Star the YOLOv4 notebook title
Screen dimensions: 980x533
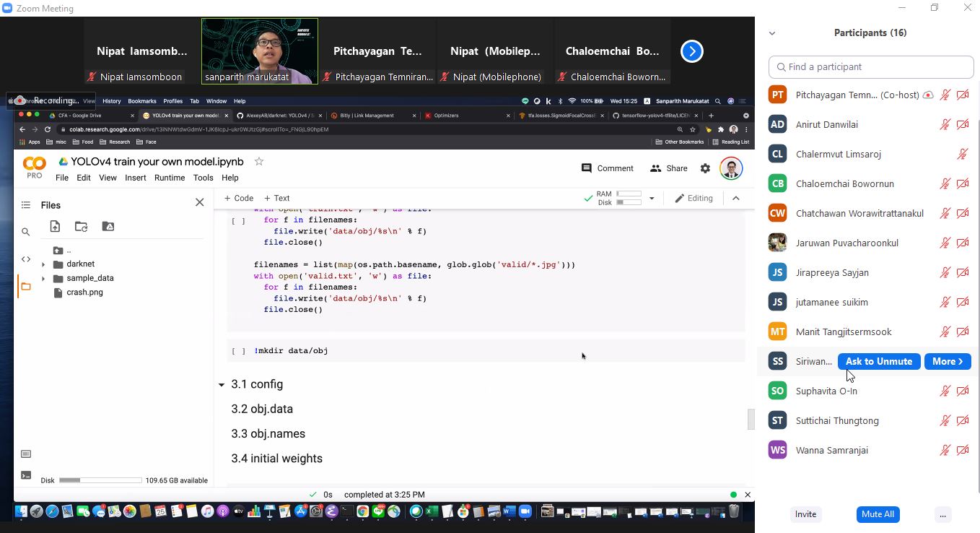tap(259, 162)
